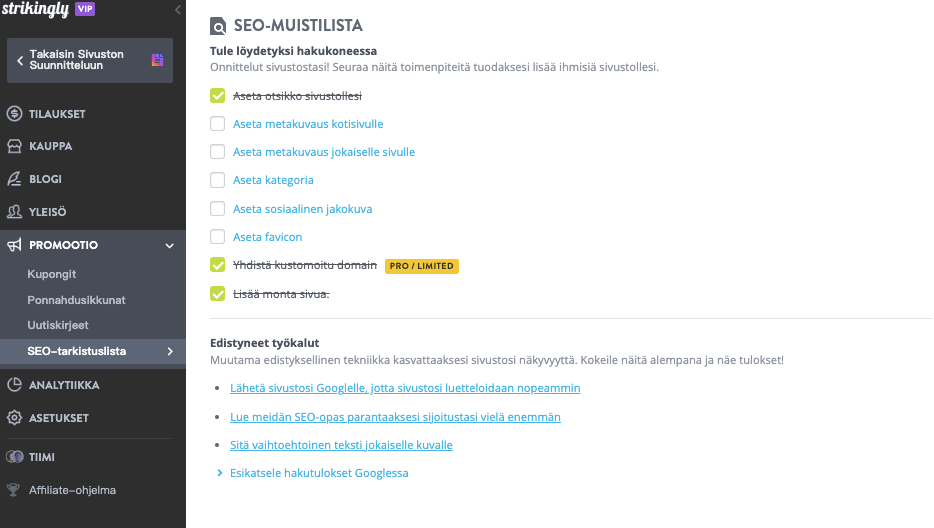Open Kupongit submenu item
The width and height of the screenshot is (934, 528).
(x=52, y=274)
